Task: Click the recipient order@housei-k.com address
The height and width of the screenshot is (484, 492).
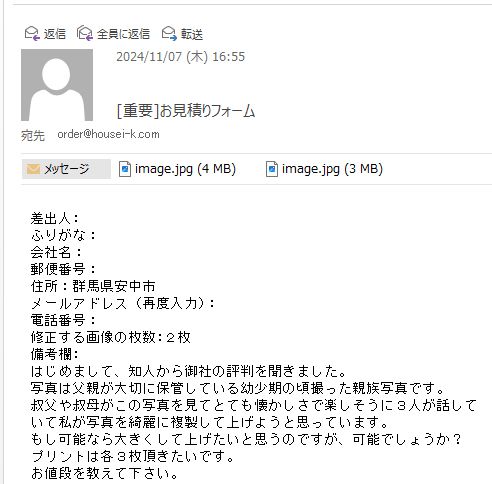Action: (x=108, y=134)
